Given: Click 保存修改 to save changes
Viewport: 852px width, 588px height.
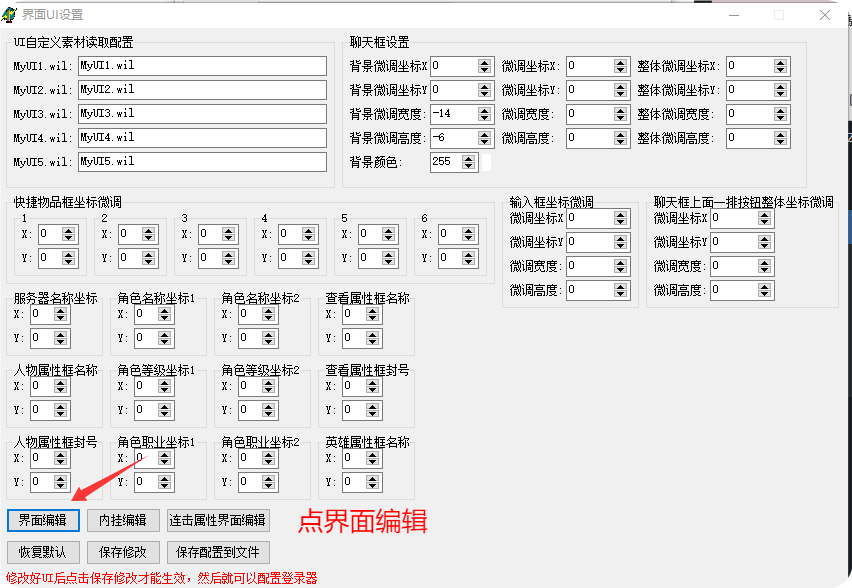Looking at the screenshot, I should pyautogui.click(x=123, y=552).
